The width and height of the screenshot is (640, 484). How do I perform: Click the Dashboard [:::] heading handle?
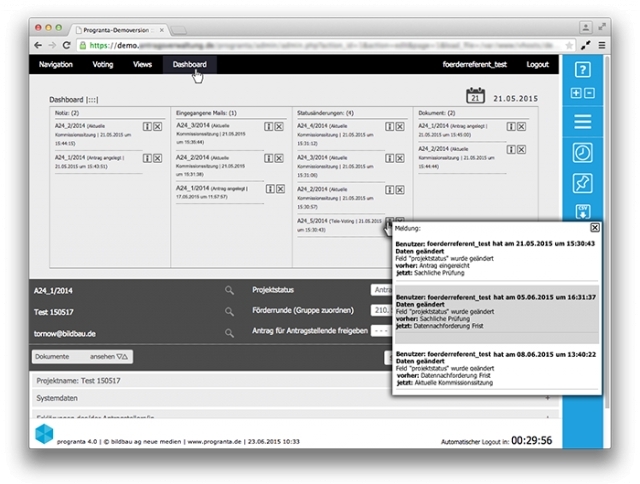[x=74, y=100]
